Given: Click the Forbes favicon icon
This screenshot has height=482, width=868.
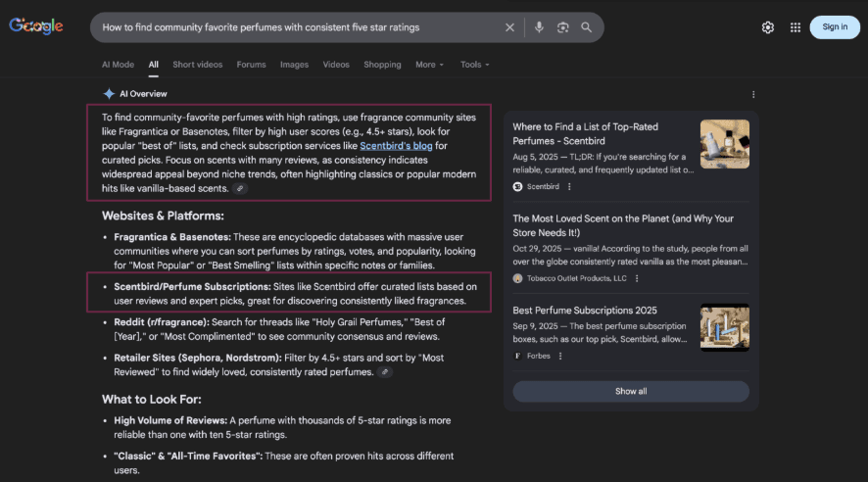Looking at the screenshot, I should (x=517, y=356).
